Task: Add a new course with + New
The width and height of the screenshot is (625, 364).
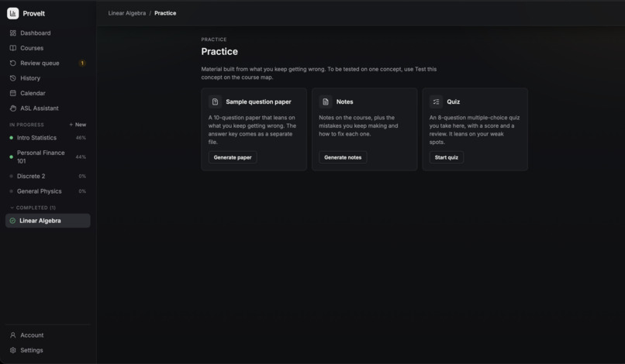Action: pos(78,125)
